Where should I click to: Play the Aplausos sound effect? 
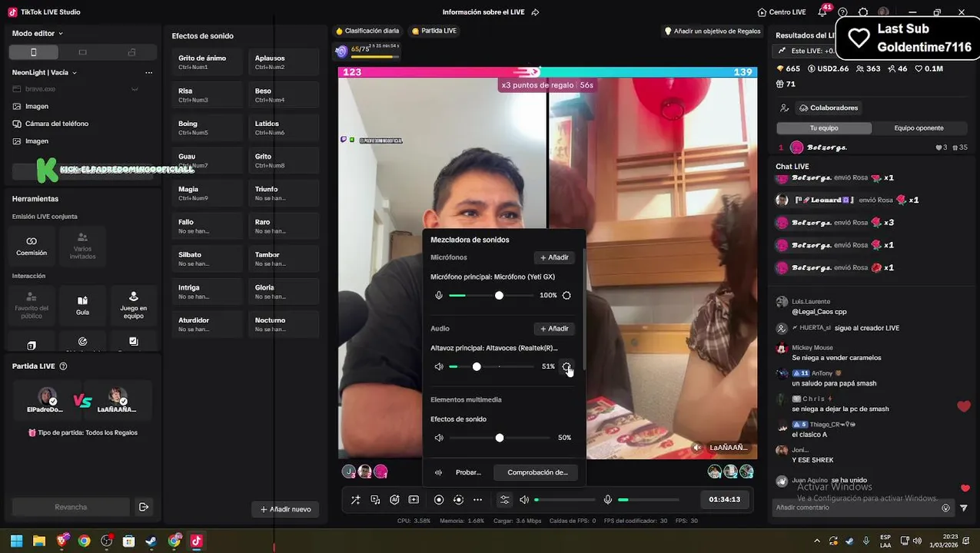coord(284,61)
